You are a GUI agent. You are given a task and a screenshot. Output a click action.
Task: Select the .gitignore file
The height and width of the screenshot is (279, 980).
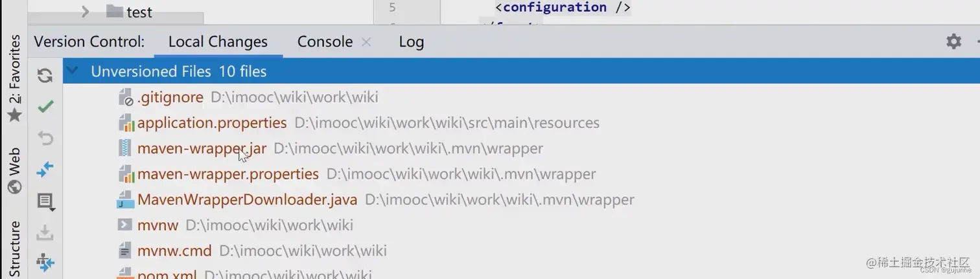pos(170,97)
